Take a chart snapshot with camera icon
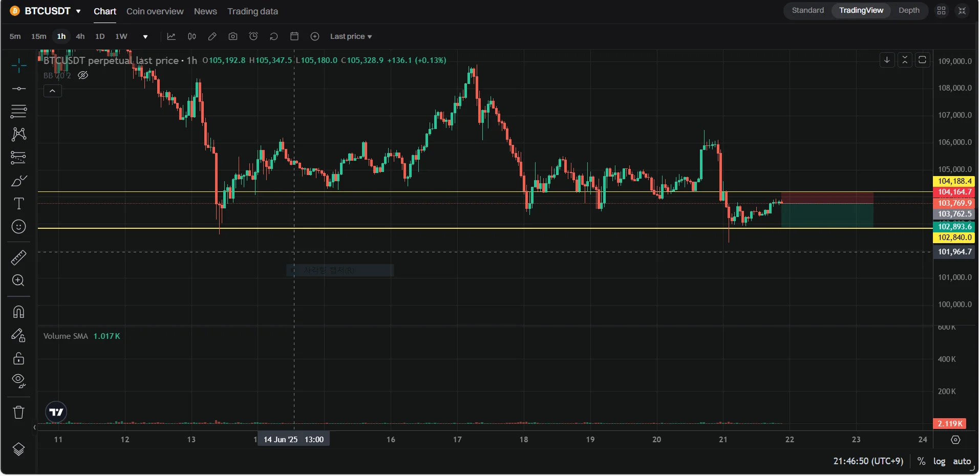Viewport: 980px width, 476px height. coord(233,36)
